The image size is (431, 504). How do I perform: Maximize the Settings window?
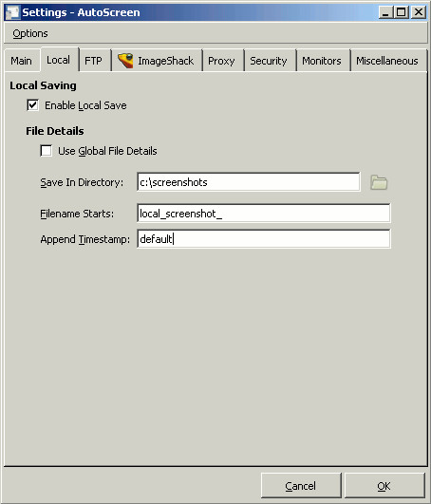pyautogui.click(x=402, y=12)
